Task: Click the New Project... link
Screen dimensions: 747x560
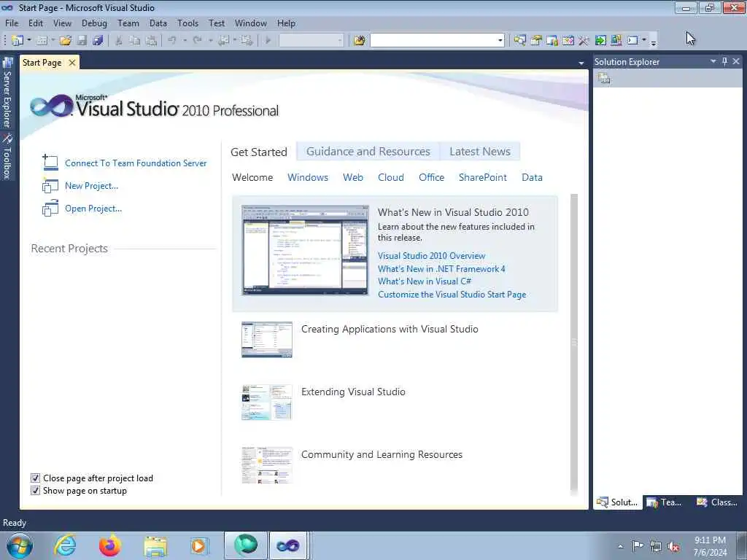Action: [91, 186]
